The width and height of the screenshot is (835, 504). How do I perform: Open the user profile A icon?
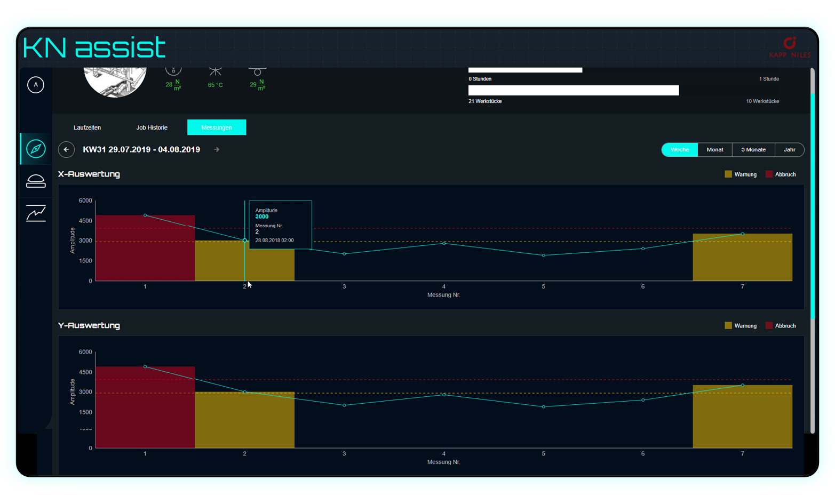click(x=36, y=85)
